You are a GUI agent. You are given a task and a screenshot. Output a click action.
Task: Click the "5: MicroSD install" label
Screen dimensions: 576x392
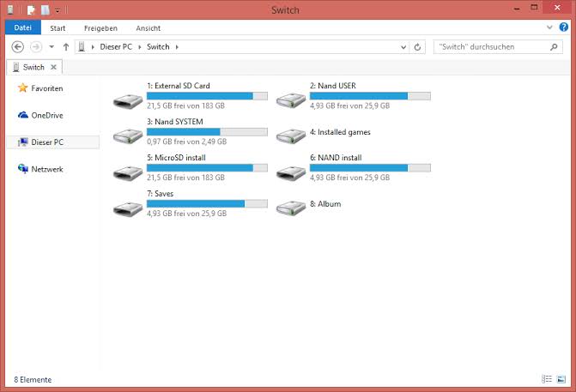[176, 158]
